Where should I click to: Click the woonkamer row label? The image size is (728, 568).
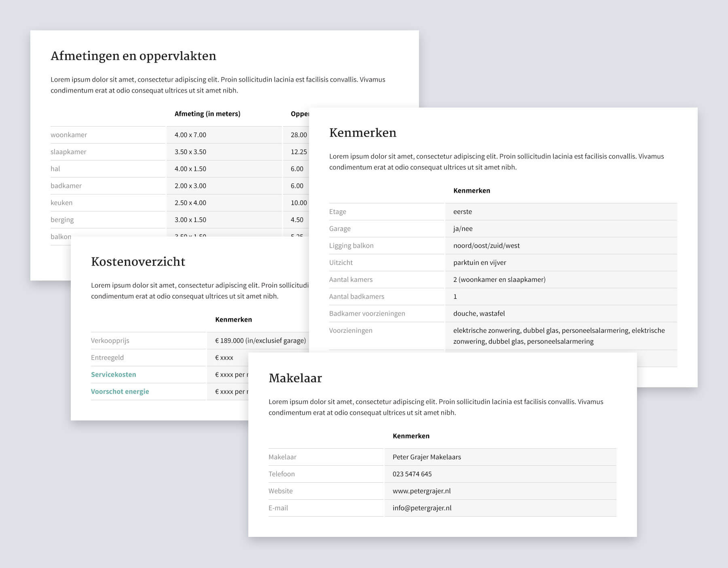pos(69,135)
